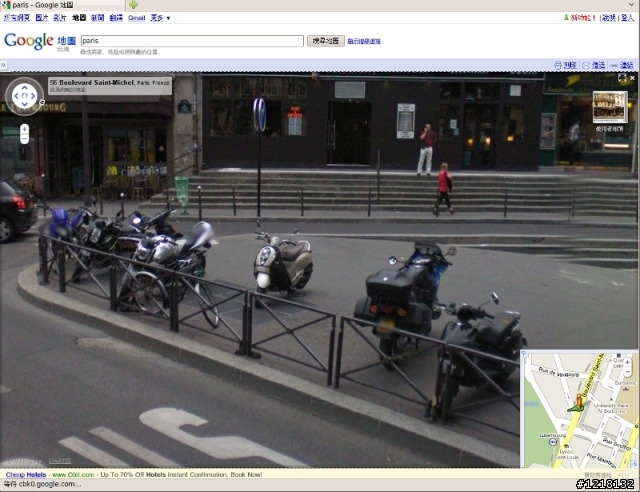Pan Street View down with the down arrow

coord(24,105)
